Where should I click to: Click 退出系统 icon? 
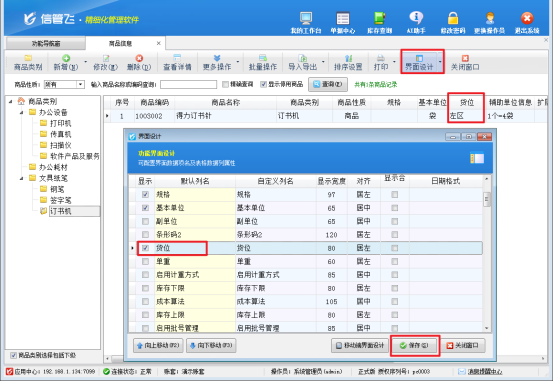point(527,23)
